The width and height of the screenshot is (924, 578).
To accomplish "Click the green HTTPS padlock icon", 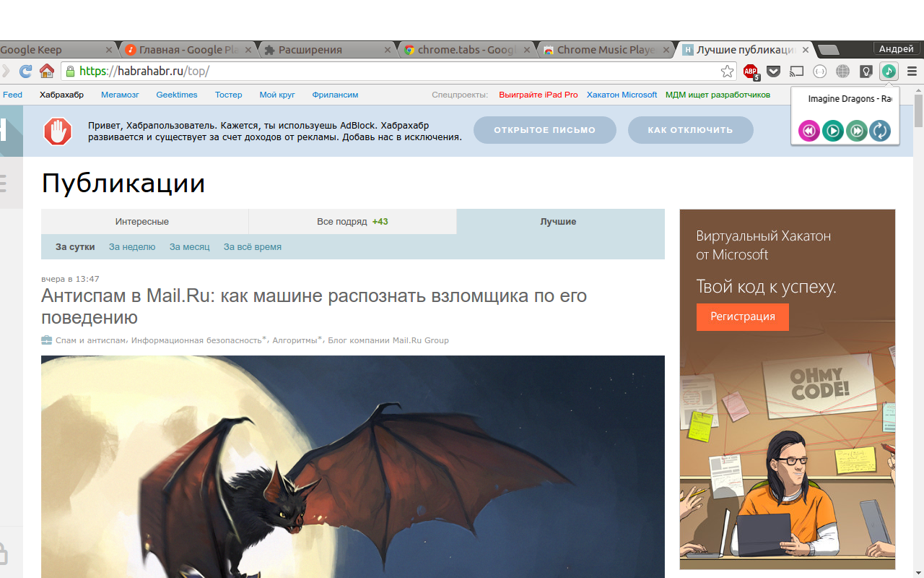I will coord(70,72).
